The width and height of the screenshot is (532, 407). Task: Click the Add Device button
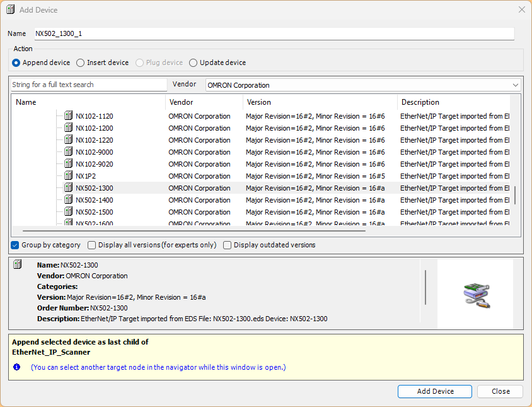click(x=435, y=391)
